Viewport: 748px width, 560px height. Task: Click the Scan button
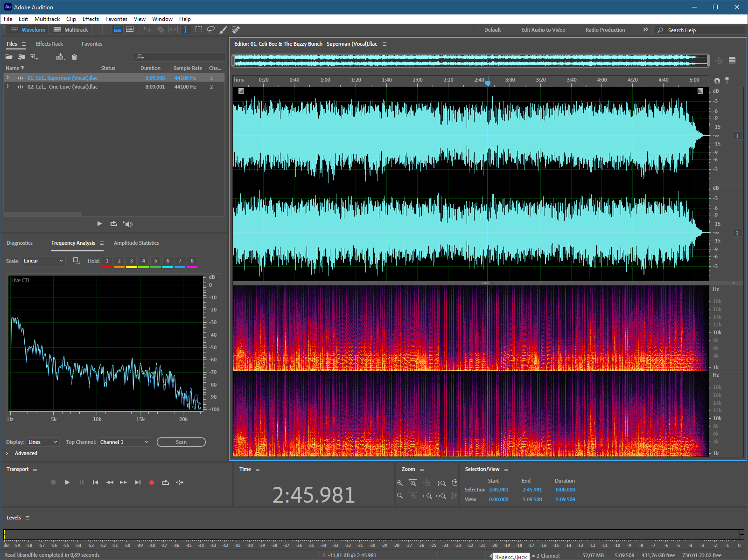[181, 442]
